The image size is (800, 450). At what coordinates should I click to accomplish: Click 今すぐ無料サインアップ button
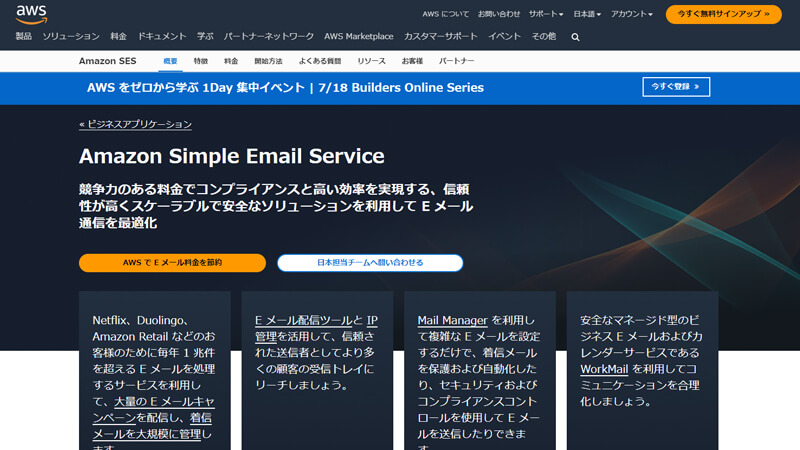tap(723, 14)
